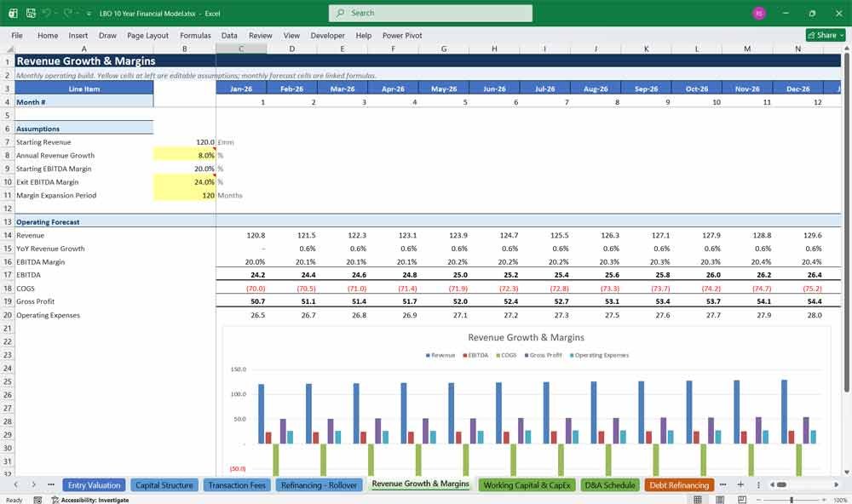Select the Revenue Growth & Margins sheet tab
Viewport: 852px width, 504px height.
pyautogui.click(x=420, y=484)
